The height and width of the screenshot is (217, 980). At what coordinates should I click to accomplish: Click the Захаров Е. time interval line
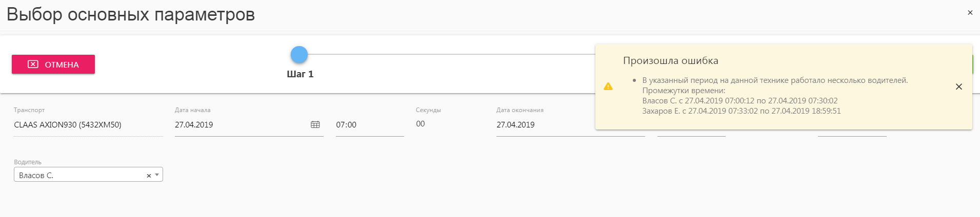click(742, 111)
